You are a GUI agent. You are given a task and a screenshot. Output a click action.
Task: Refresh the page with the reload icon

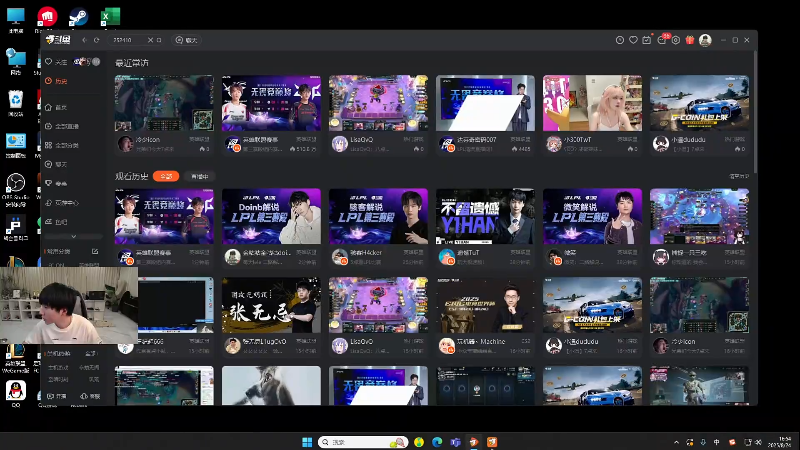[96, 40]
